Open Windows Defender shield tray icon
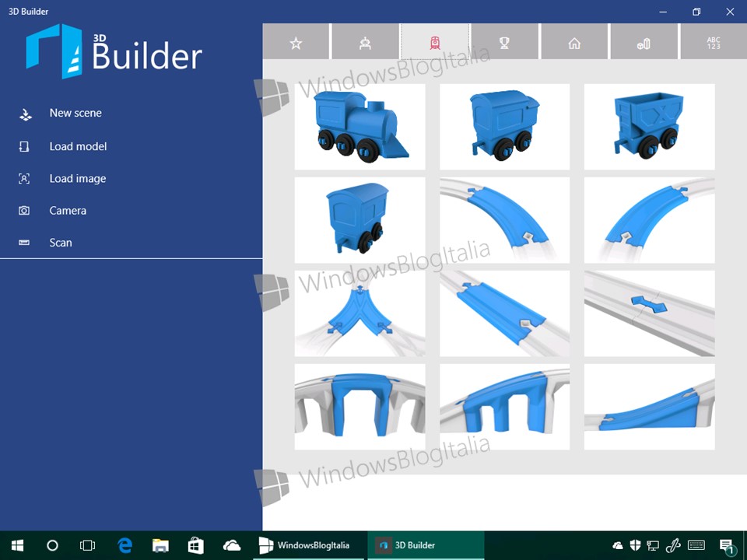 point(635,545)
